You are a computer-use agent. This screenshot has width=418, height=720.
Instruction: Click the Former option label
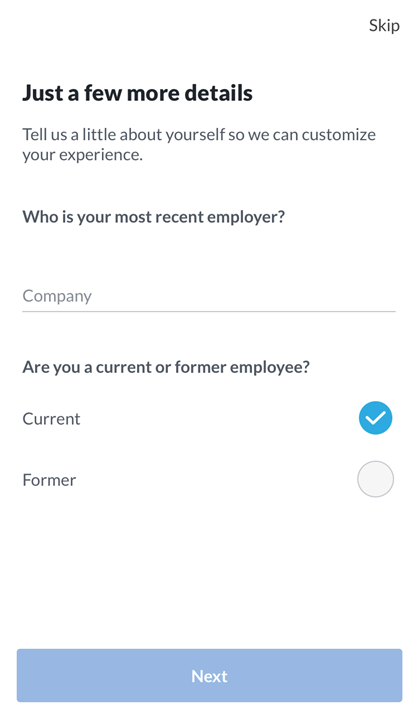click(49, 480)
